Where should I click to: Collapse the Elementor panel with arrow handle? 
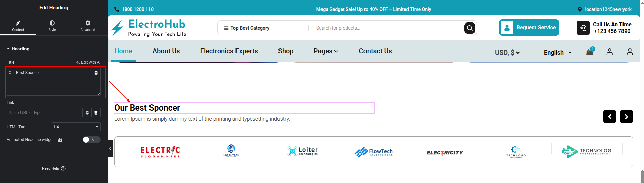(x=110, y=148)
